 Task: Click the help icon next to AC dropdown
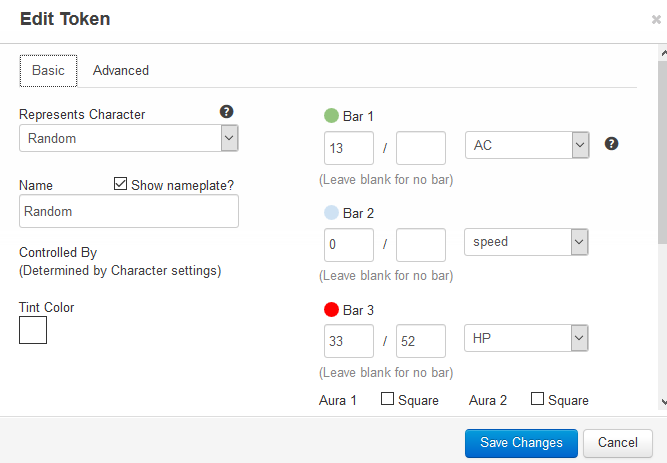tap(611, 144)
